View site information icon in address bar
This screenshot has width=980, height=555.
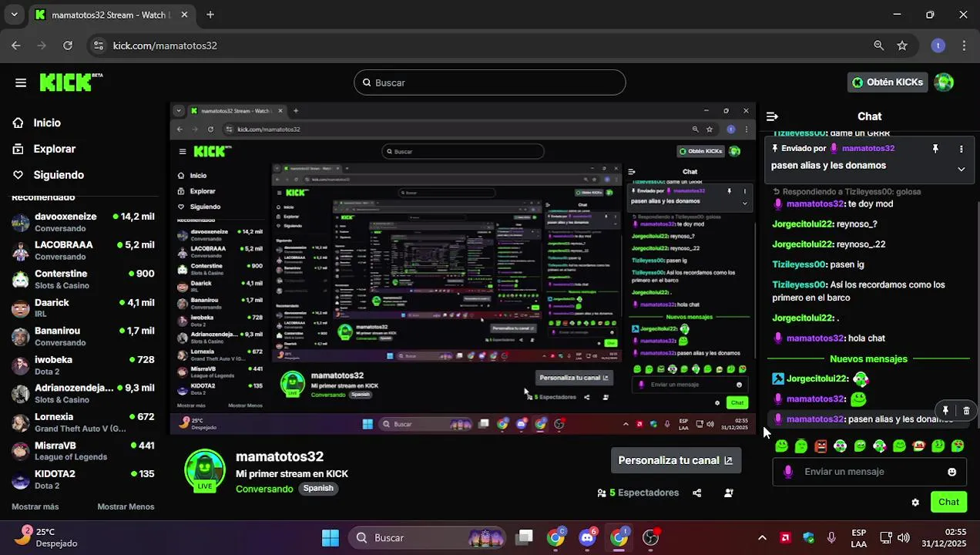98,45
